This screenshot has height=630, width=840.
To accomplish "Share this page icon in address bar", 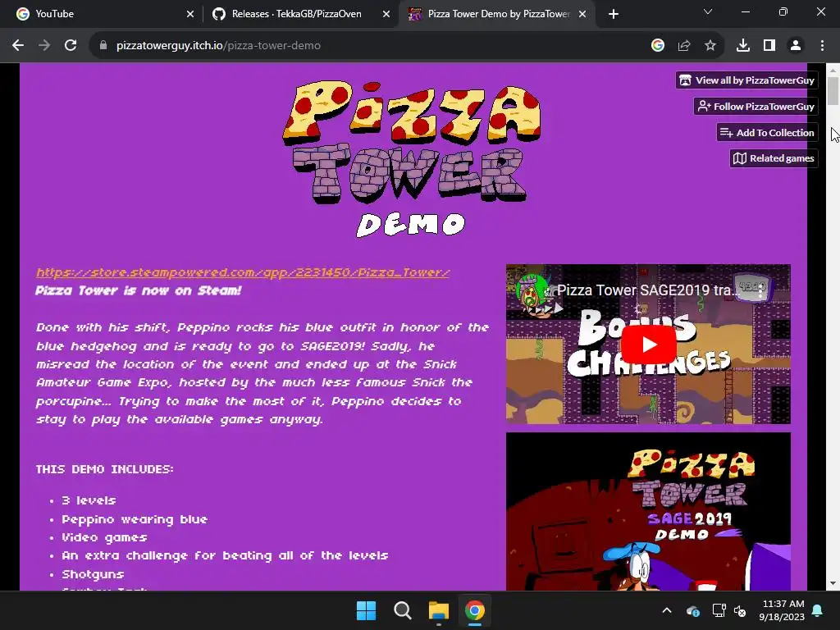I will [x=684, y=46].
